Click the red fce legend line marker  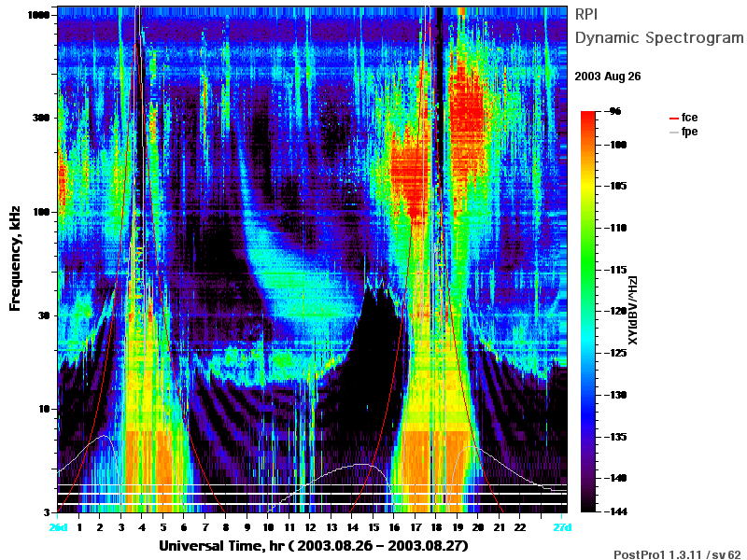[673, 119]
